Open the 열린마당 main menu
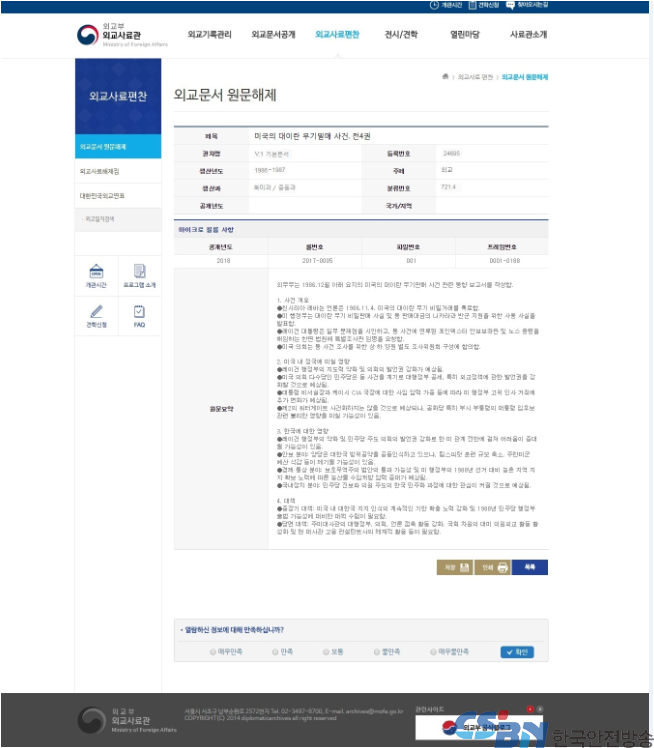Image resolution: width=654 pixels, height=748 pixels. click(x=465, y=34)
